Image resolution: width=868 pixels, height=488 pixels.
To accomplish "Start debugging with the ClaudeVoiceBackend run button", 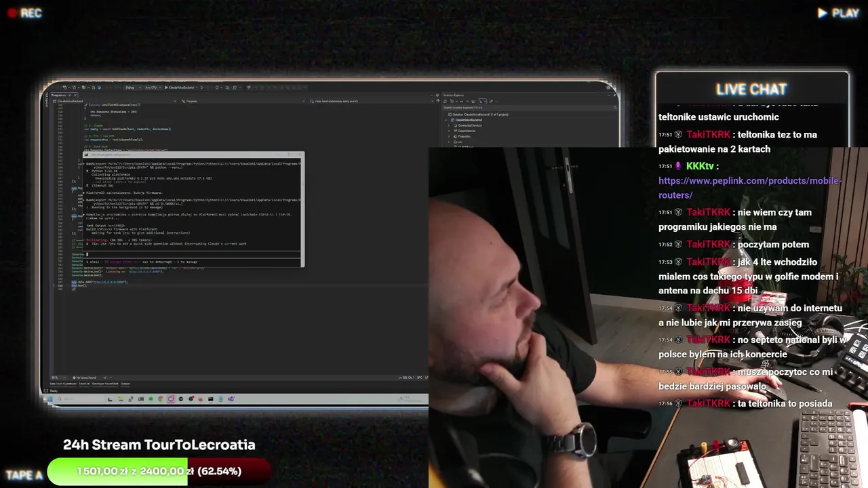I will [180, 87].
